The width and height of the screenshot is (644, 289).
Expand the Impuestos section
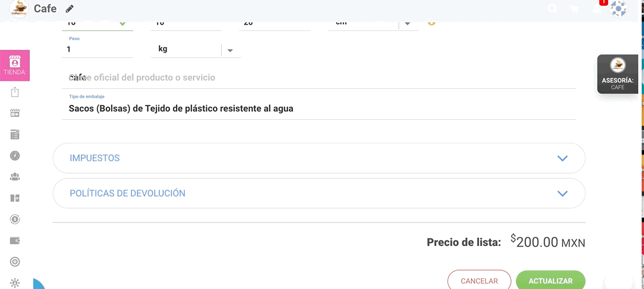point(319,158)
